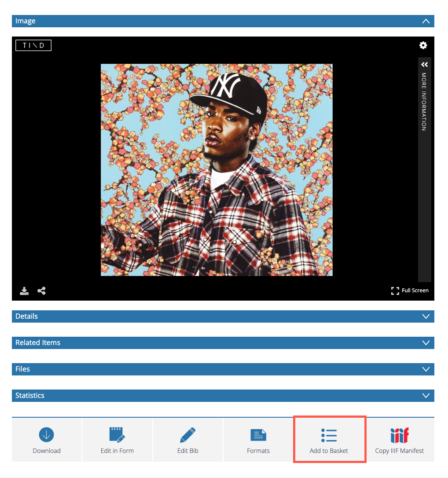Click the portrait painting in viewer
The height and width of the screenshot is (478, 448).
coord(217,170)
